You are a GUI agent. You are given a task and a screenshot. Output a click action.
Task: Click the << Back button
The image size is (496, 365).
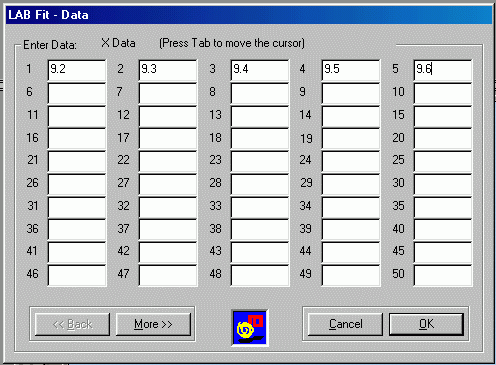pos(72,324)
